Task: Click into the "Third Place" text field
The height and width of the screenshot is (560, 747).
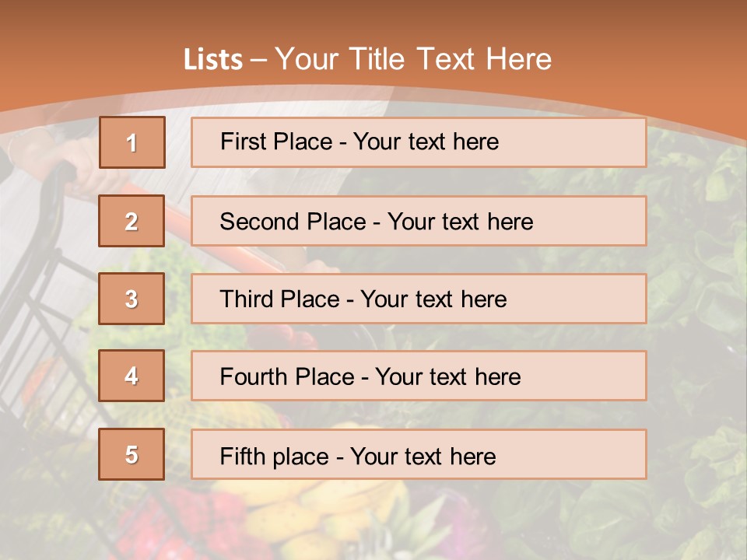Action: click(x=418, y=299)
